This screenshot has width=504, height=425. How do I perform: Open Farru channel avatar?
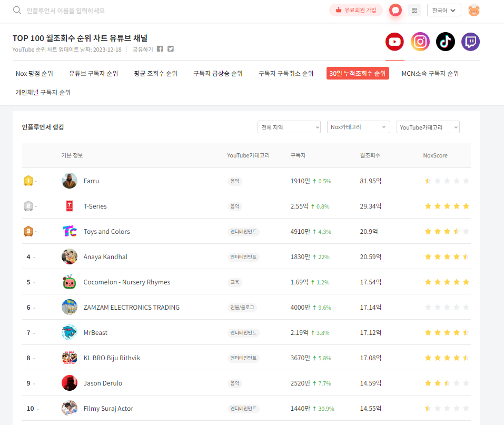[x=70, y=181]
